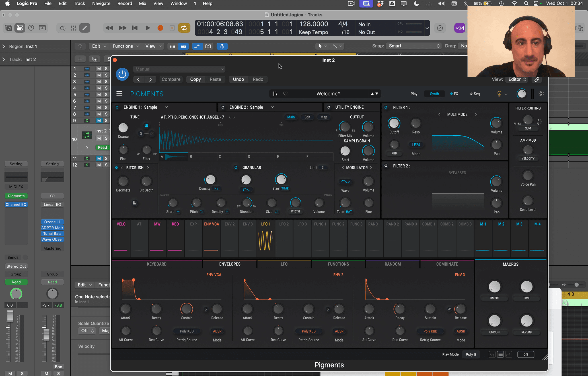588x376 pixels.
Task: Toggle the Editors pencil icon
Action: click(85, 28)
